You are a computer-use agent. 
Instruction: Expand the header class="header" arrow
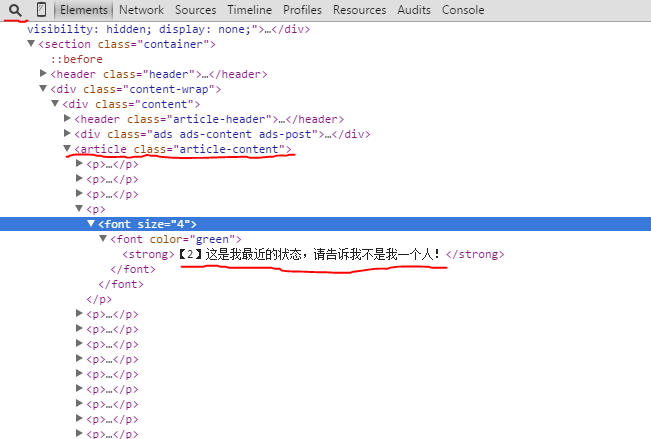pyautogui.click(x=43, y=73)
